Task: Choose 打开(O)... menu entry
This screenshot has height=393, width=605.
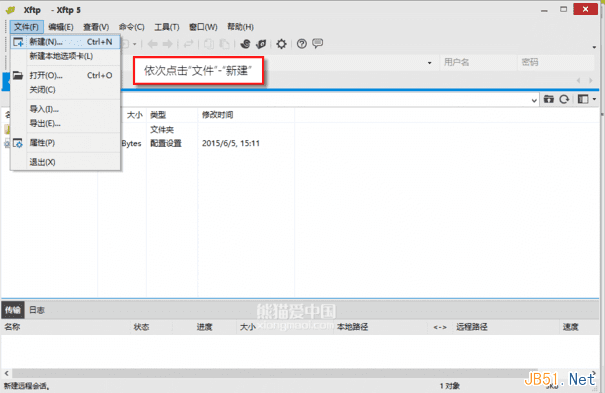Action: [x=66, y=76]
